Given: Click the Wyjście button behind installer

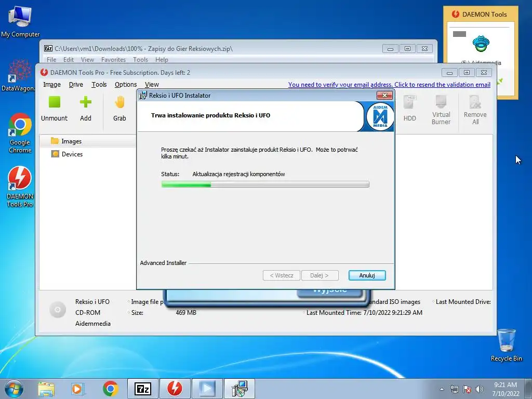Looking at the screenshot, I should pos(329,293).
